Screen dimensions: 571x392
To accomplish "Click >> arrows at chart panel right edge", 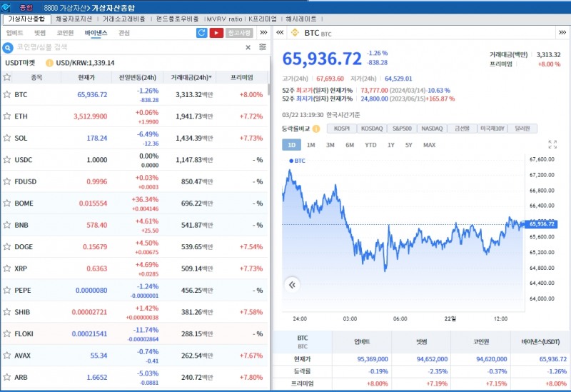I will 562,32.
